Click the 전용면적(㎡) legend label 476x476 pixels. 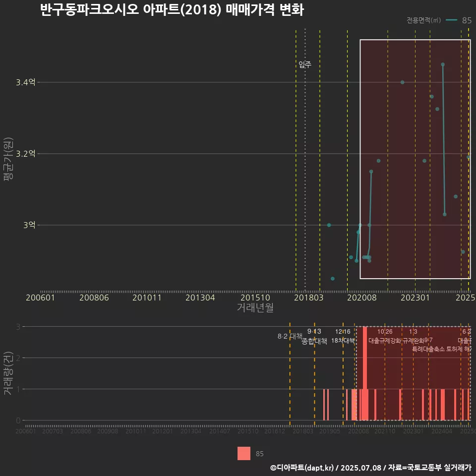click(x=423, y=20)
